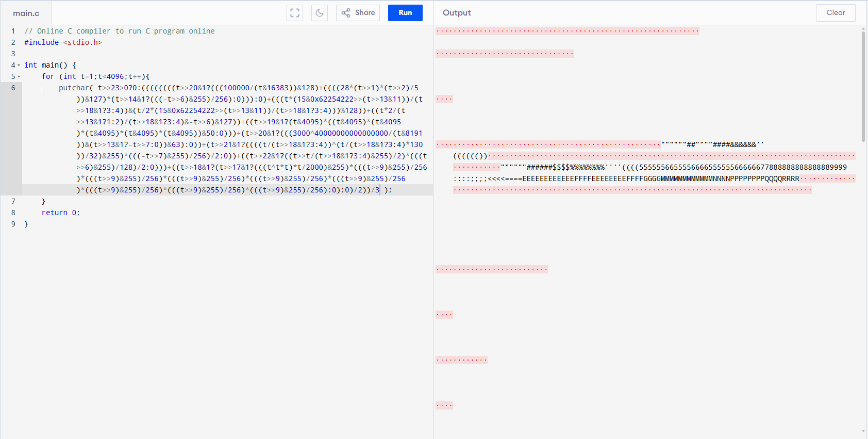This screenshot has height=439, width=868.
Task: Run the C program
Action: pos(405,13)
